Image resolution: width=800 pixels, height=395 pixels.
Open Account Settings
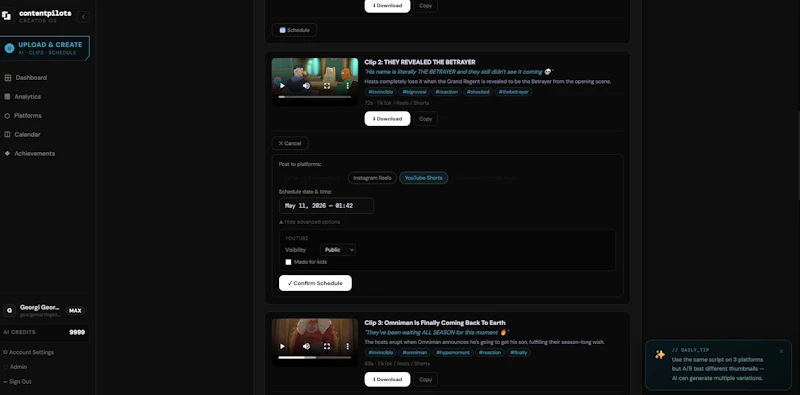(29, 352)
